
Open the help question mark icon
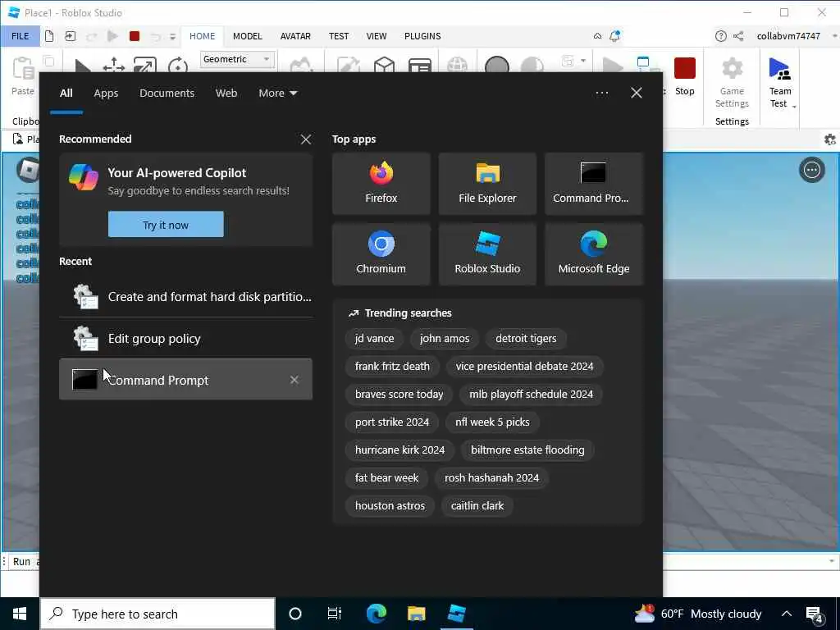point(720,36)
